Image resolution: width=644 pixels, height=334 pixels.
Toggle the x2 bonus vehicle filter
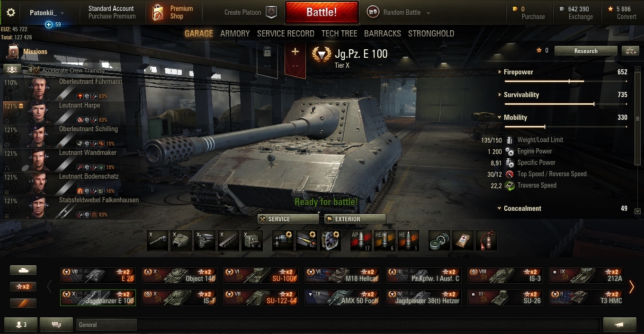23,287
